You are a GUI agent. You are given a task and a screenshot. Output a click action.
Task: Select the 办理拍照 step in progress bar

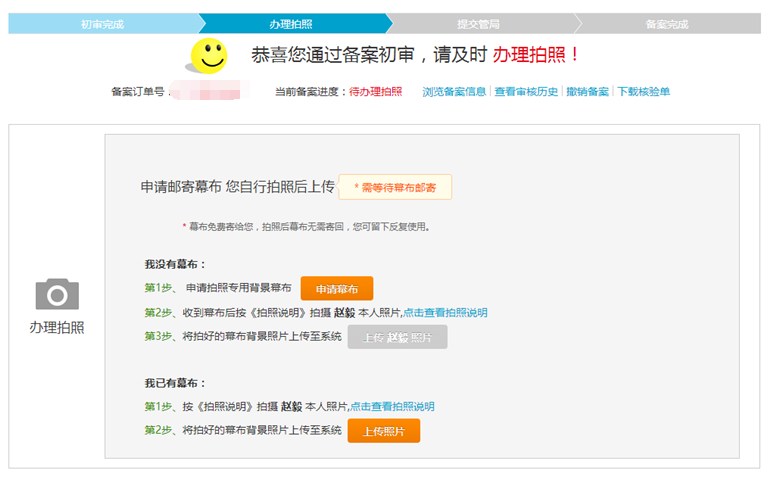290,23
